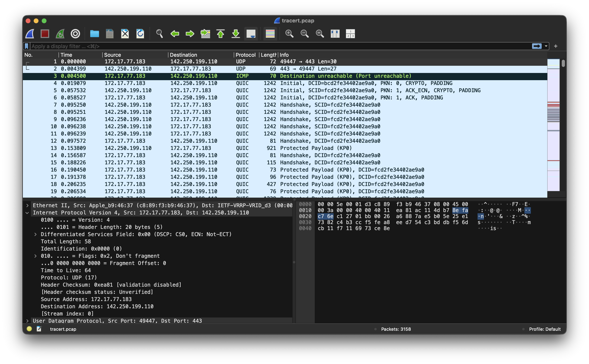The height and width of the screenshot is (364, 589).
Task: Select the Source Address: 172.17.77.183 field
Action: [86, 299]
